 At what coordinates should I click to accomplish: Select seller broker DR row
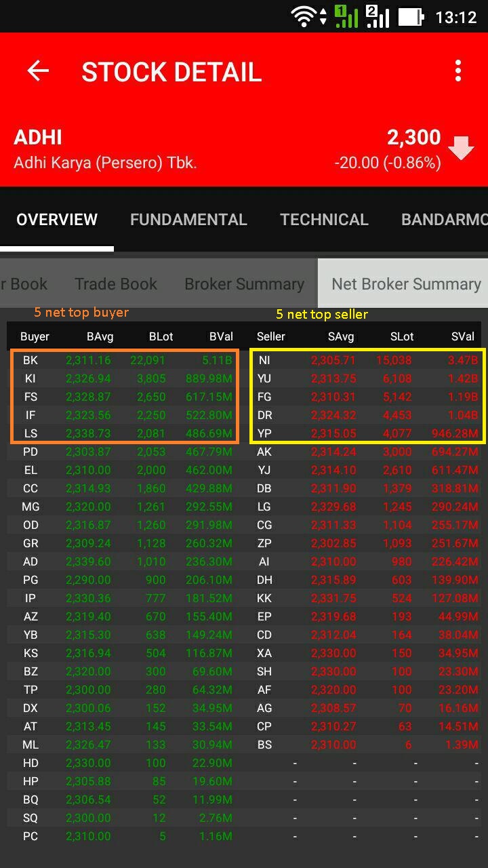pyautogui.click(x=367, y=415)
